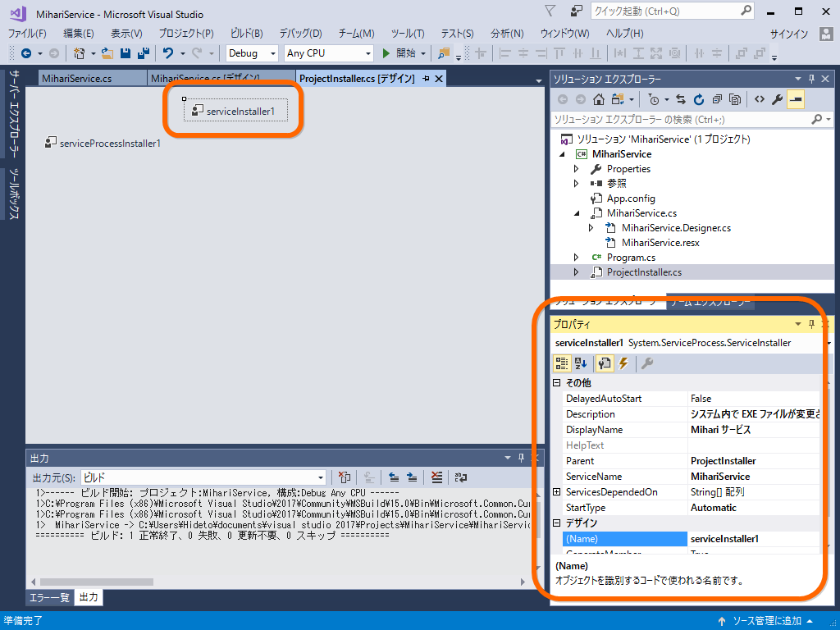Open the ビルド(B) menu
840x630 pixels.
[x=246, y=33]
